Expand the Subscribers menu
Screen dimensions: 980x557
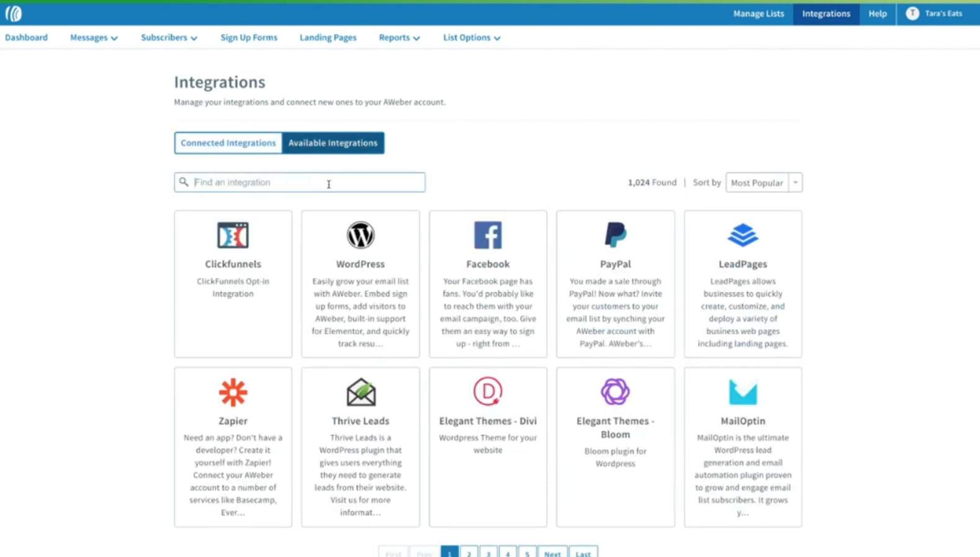[x=169, y=37]
